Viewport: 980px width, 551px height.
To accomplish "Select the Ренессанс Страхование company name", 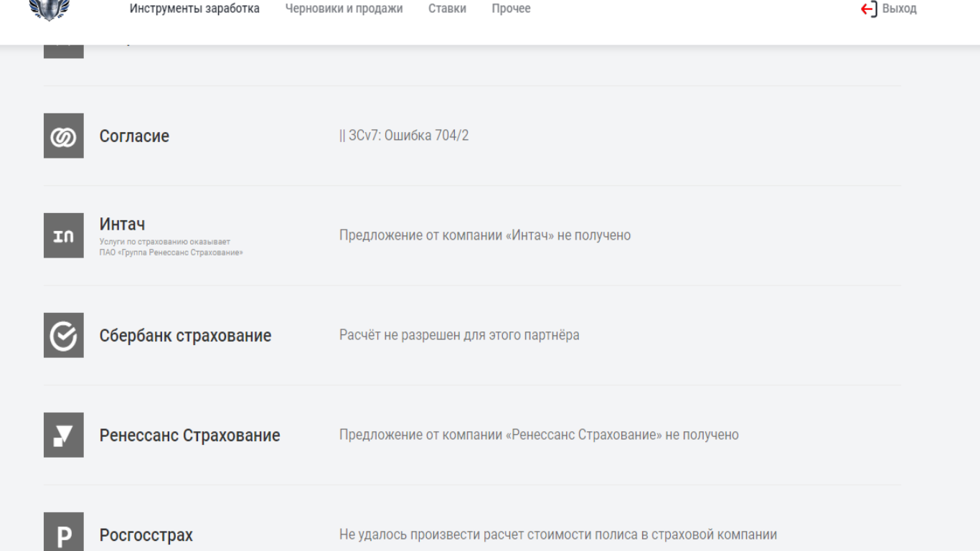I will 189,435.
